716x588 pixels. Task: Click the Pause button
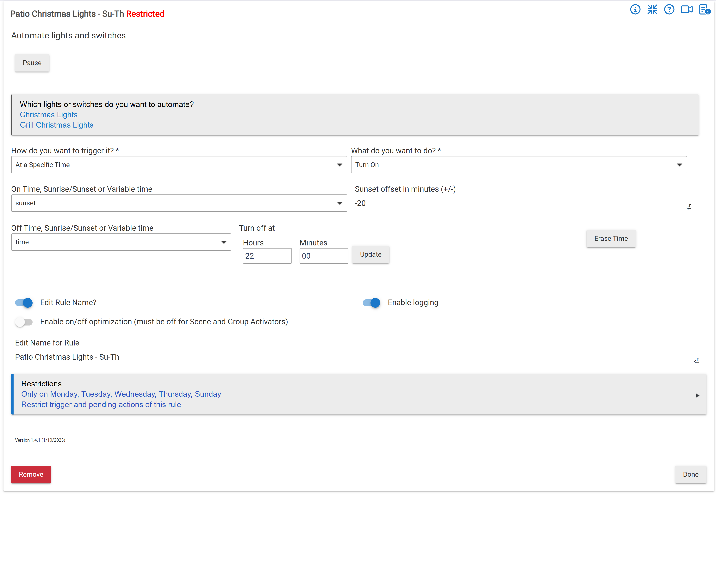pyautogui.click(x=32, y=63)
